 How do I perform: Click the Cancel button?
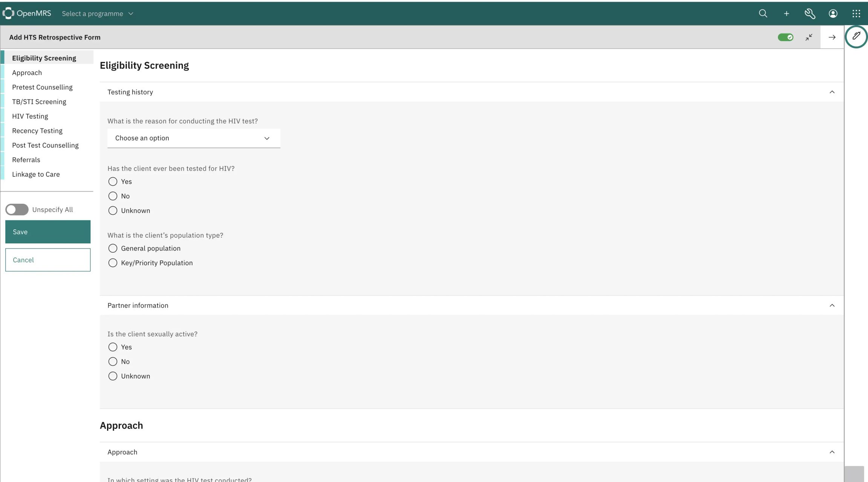pos(47,259)
